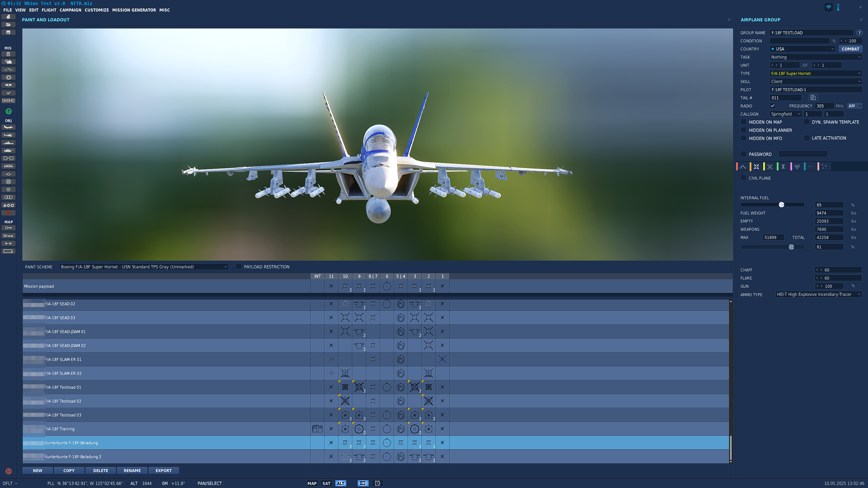Screen dimensions: 868x488
Task: Open the AMMO TYPE dropdown
Action: [818, 294]
